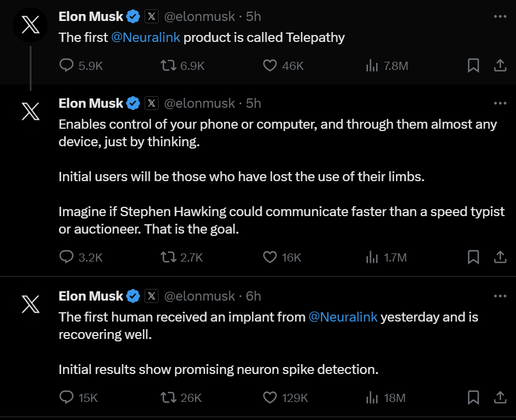Like the Stephen Hawking tweet

(269, 257)
